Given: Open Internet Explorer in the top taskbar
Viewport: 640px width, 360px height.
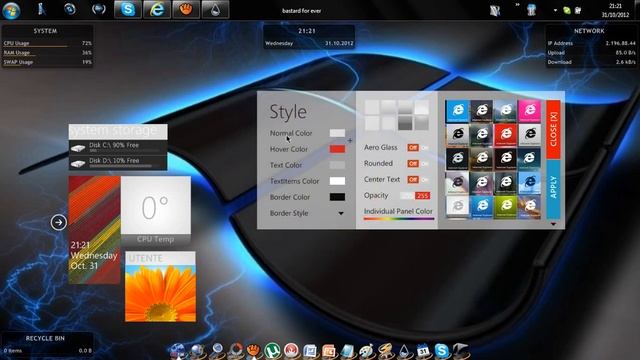Looking at the screenshot, I should pos(157,9).
